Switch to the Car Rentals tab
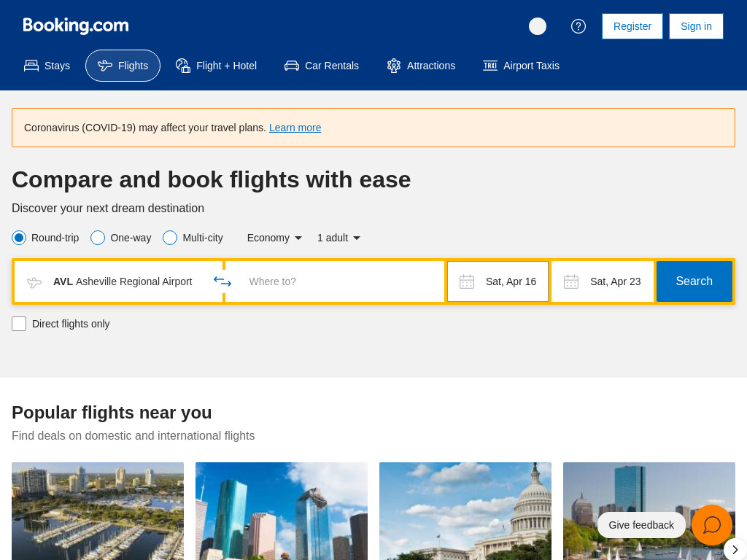Viewport: 747px width, 560px height. pos(322,66)
